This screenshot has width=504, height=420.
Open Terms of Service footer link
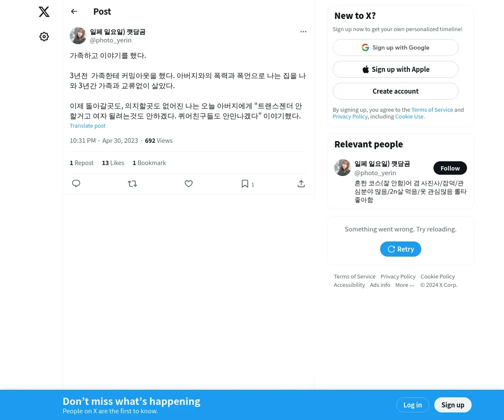(354, 276)
